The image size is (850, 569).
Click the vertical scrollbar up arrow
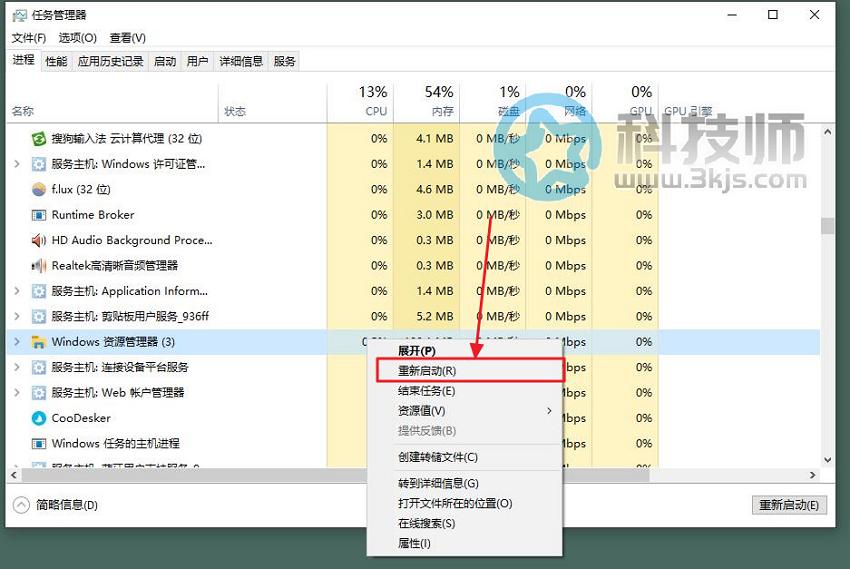pyautogui.click(x=827, y=132)
